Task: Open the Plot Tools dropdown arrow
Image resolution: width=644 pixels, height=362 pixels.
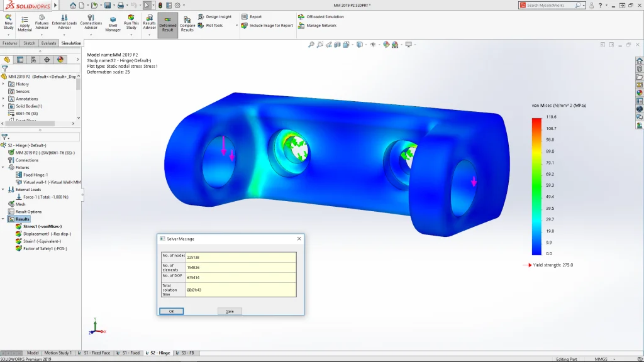Action: [x=236, y=25]
